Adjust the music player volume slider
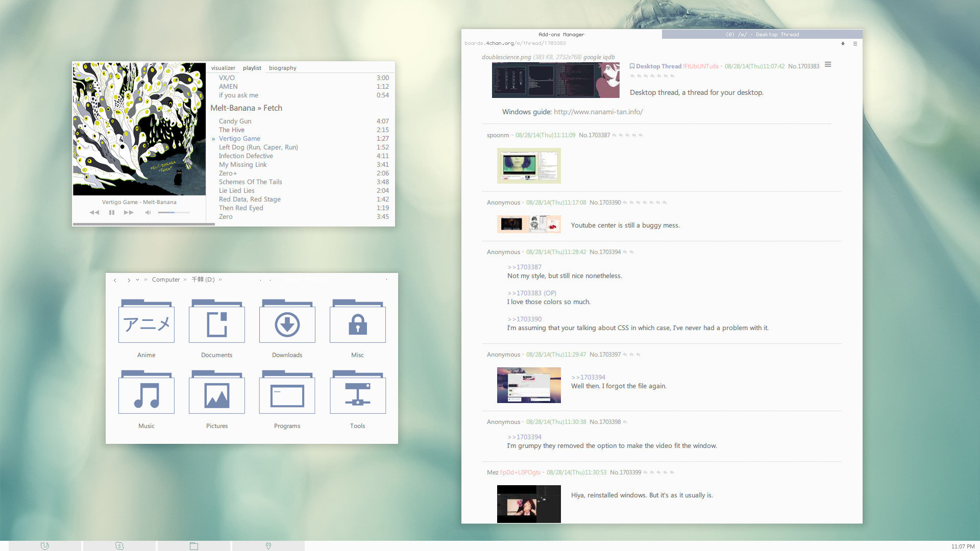Image resolution: width=980 pixels, height=551 pixels. 174,212
